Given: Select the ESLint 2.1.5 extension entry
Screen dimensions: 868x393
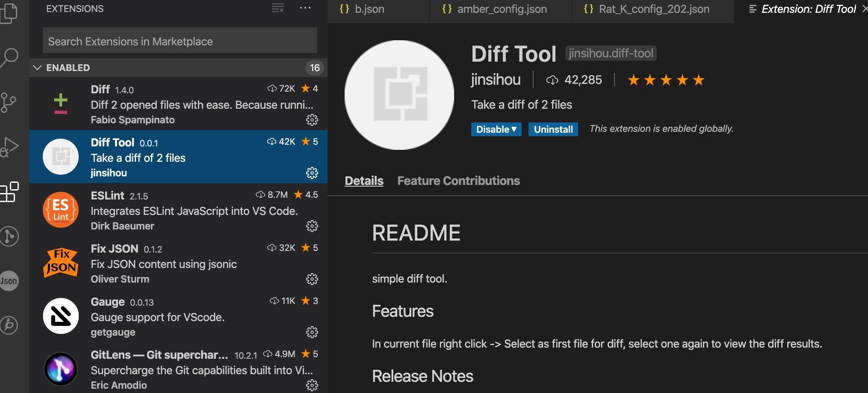Looking at the screenshot, I should [178, 210].
